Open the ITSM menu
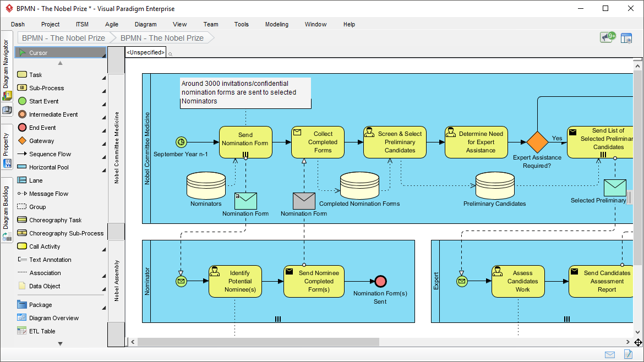Viewport: 644px width, 362px height. [x=82, y=24]
